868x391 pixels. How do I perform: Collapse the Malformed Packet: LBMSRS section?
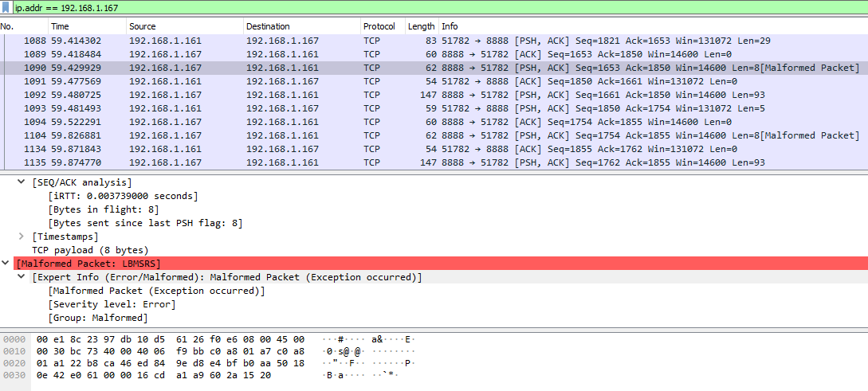pyautogui.click(x=7, y=264)
